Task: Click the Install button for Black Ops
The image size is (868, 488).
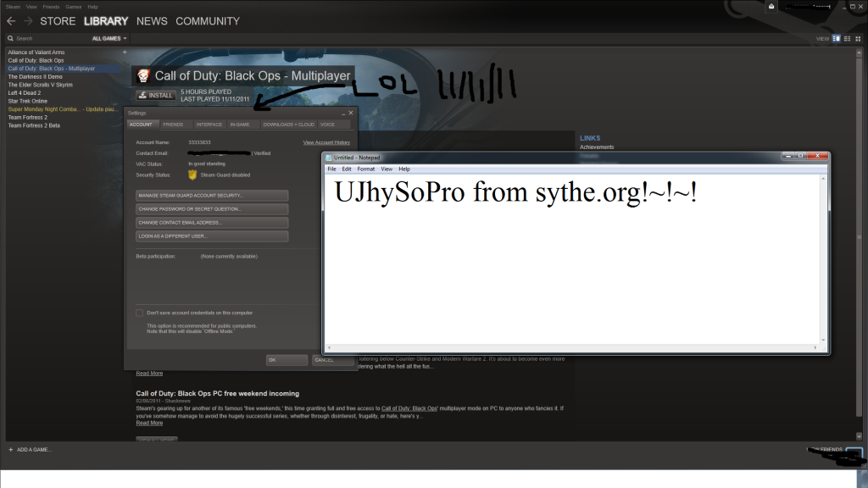Action: [x=156, y=95]
